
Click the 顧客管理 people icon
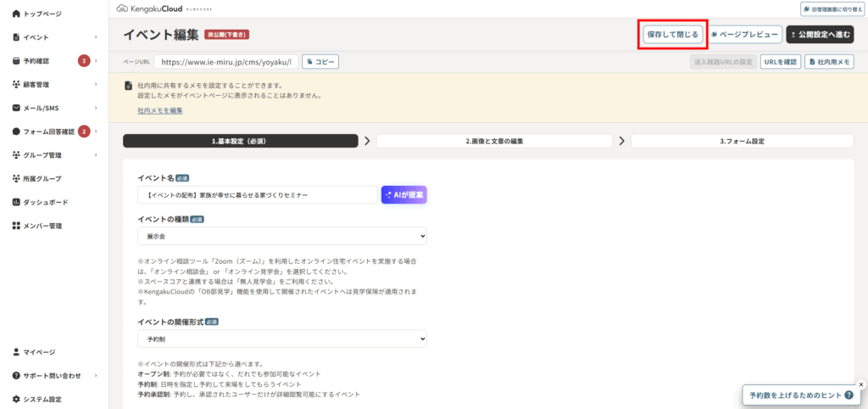click(16, 85)
